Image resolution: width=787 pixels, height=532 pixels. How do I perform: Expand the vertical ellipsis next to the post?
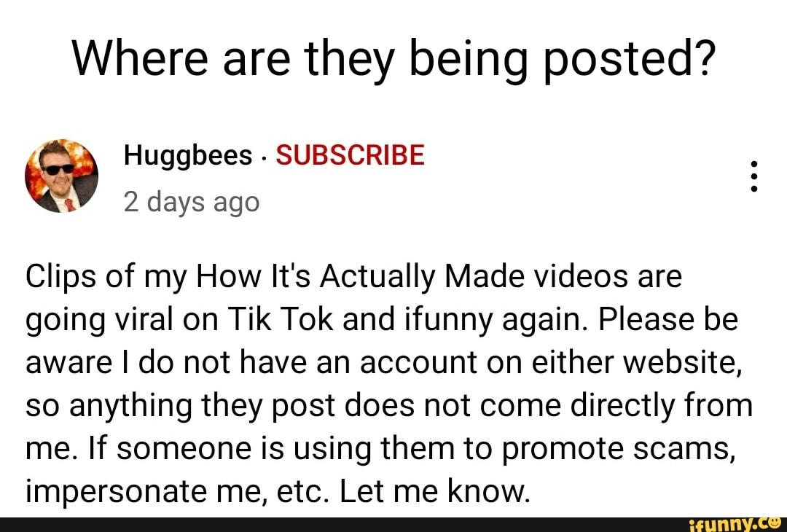coord(753,176)
